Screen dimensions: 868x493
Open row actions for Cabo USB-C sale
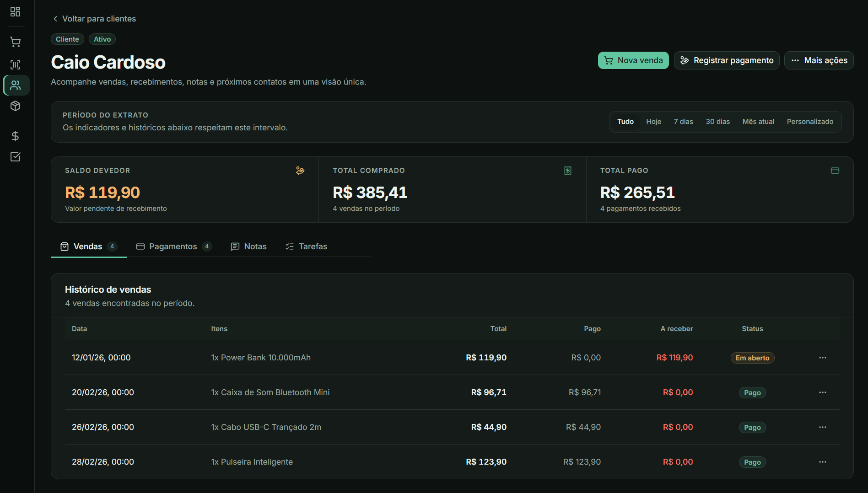823,427
